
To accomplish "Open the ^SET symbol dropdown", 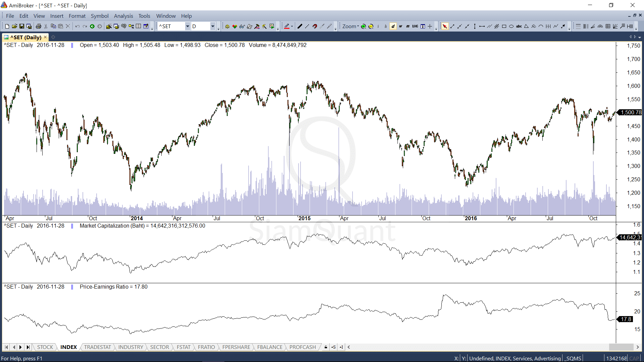I will pos(187,26).
